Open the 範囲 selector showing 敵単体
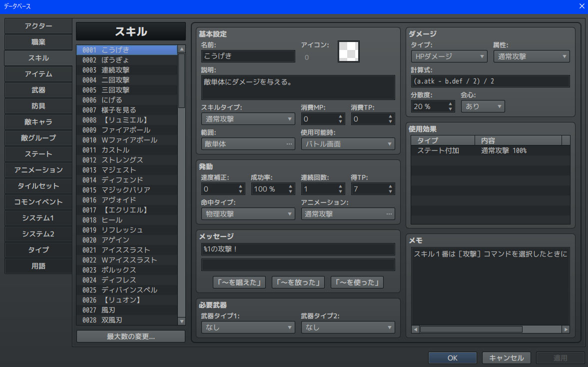The image size is (588, 367). pyautogui.click(x=248, y=143)
